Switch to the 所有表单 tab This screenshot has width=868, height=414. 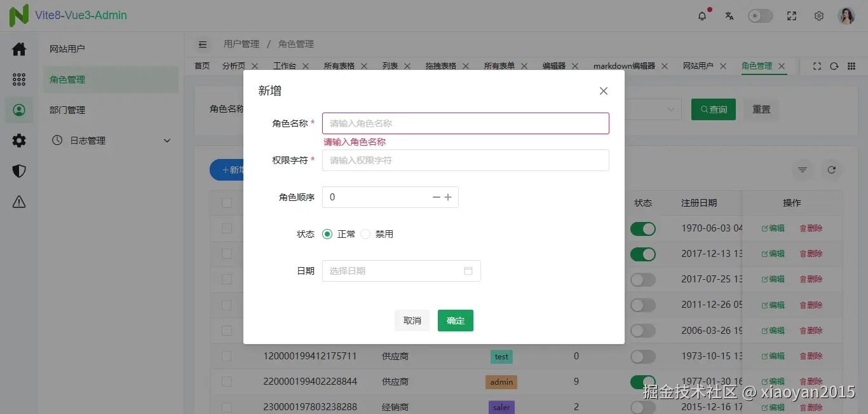[499, 66]
